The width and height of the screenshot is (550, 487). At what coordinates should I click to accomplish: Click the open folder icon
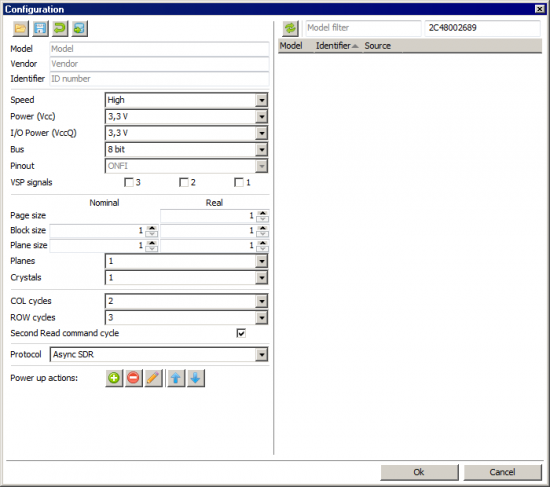coord(20,28)
